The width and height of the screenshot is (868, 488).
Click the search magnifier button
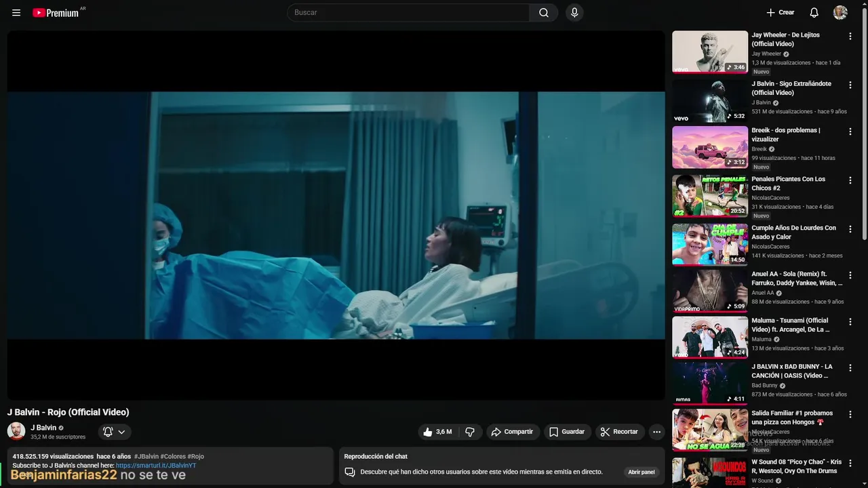click(544, 13)
